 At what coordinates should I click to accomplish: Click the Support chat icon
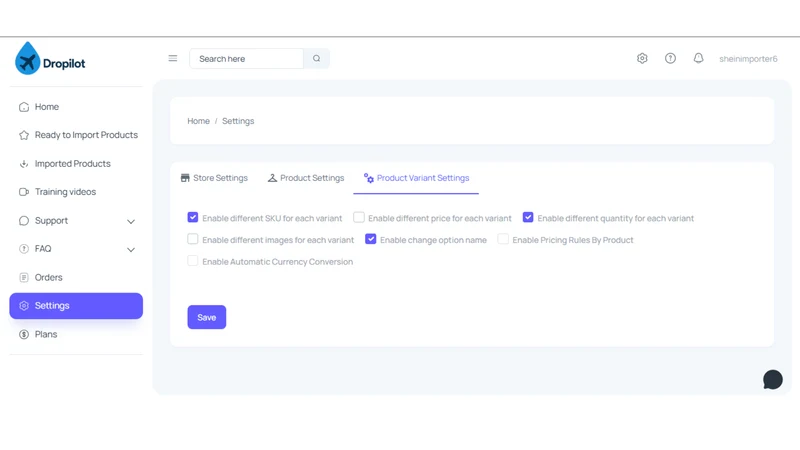(24, 220)
